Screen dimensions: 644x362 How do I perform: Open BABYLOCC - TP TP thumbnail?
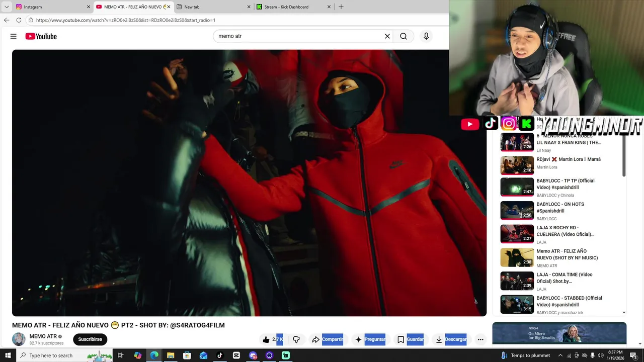tap(517, 187)
